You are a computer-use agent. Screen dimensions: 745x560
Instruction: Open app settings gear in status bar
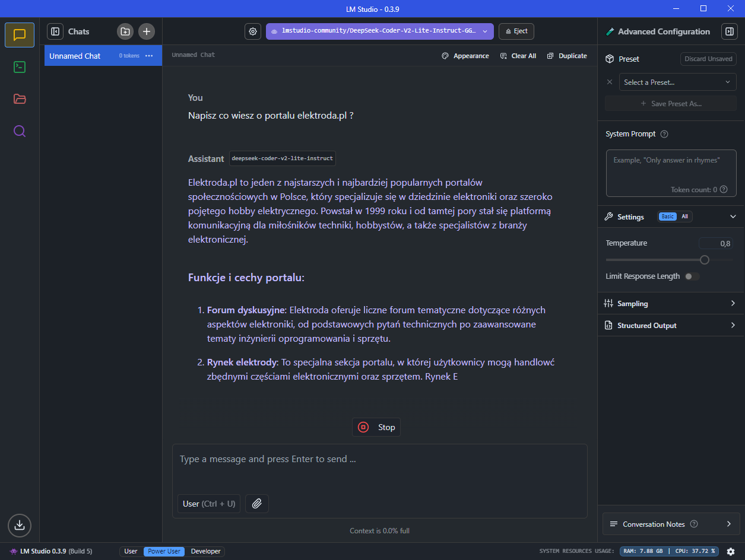(731, 552)
